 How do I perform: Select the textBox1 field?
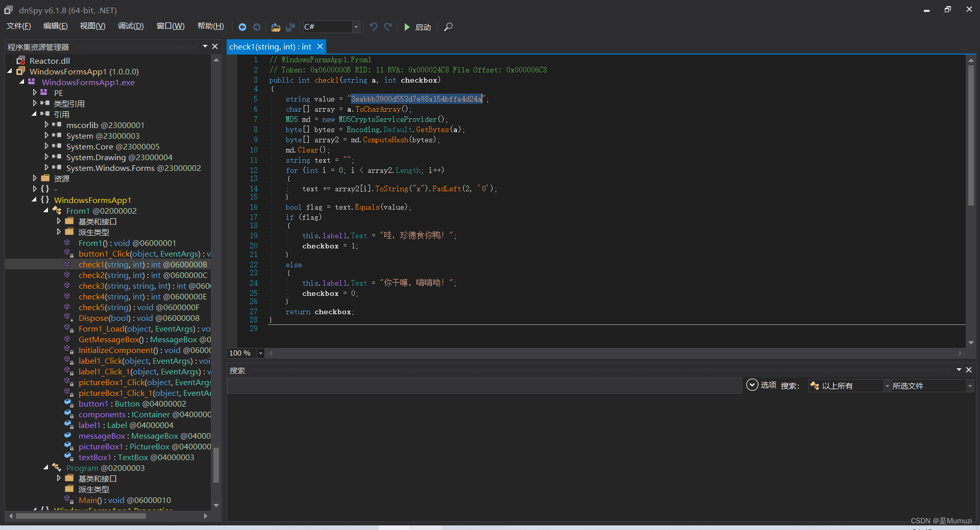(136, 457)
